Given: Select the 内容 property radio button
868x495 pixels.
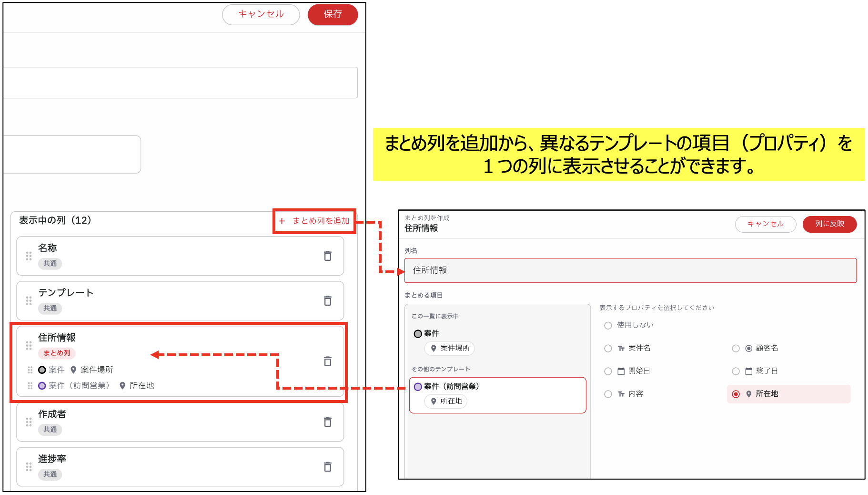Looking at the screenshot, I should click(608, 394).
